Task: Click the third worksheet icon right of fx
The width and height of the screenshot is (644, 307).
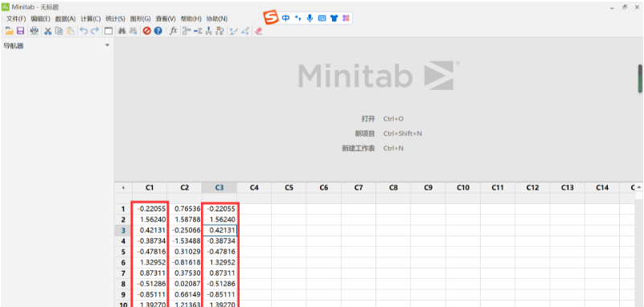Action: [209, 31]
